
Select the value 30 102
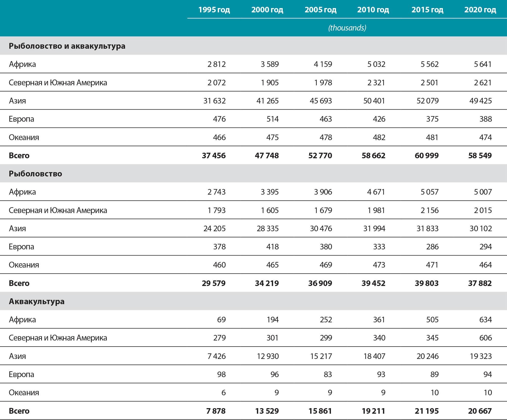pos(481,228)
